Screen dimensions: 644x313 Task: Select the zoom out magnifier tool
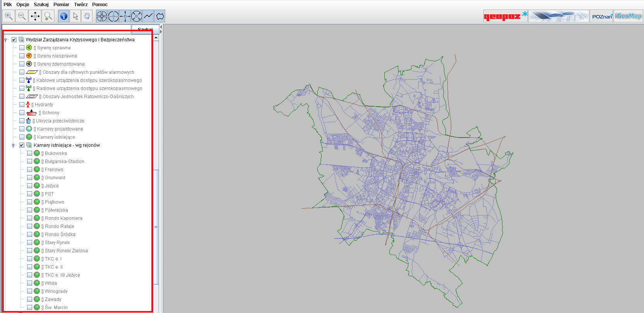pyautogui.click(x=22, y=16)
